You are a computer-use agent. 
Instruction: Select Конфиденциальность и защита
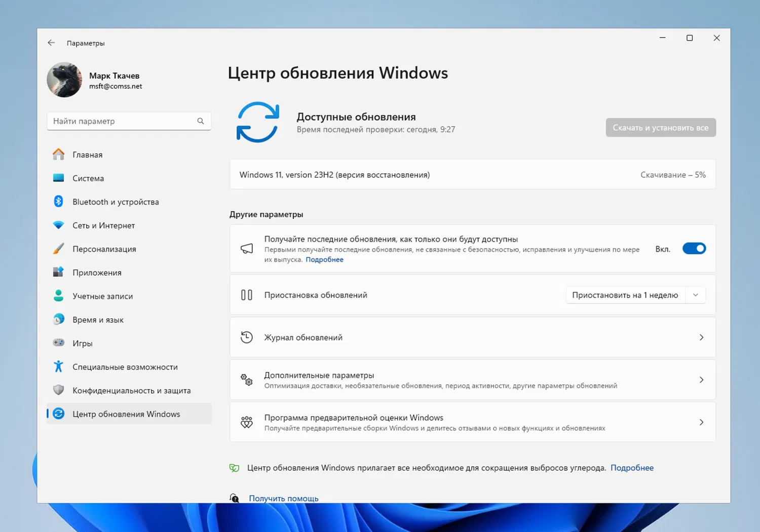[129, 390]
